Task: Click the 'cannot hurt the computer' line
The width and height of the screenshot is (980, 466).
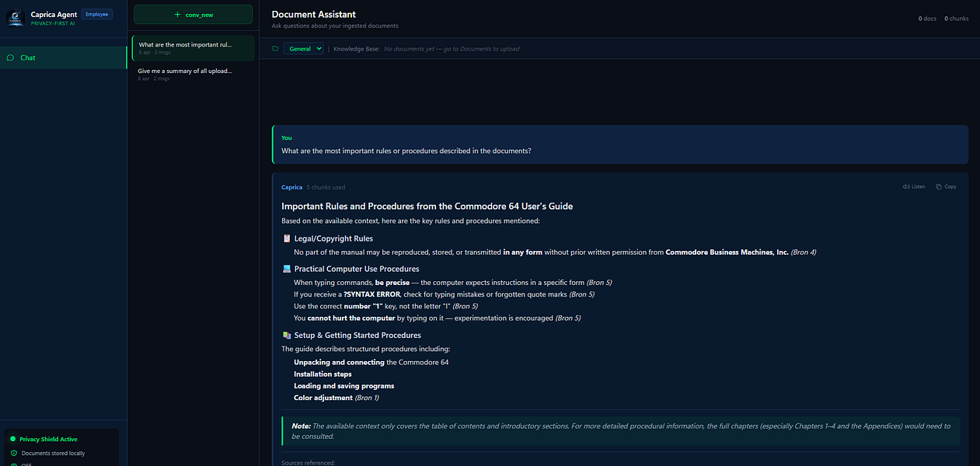Action: (x=437, y=318)
